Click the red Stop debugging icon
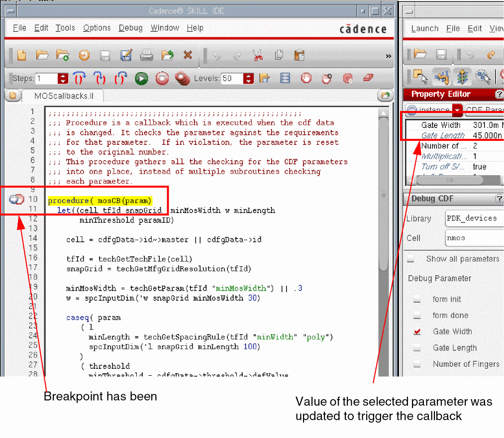This screenshot has height=438, width=504. pyautogui.click(x=162, y=78)
